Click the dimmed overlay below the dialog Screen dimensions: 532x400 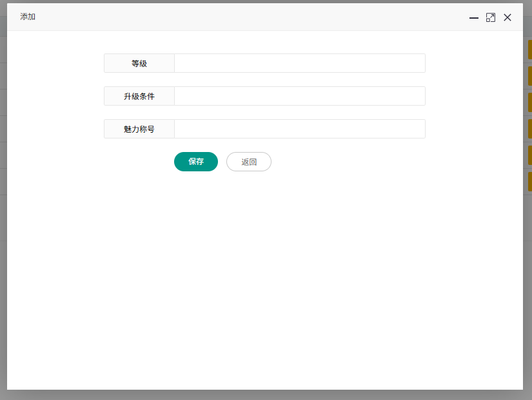click(x=264, y=395)
